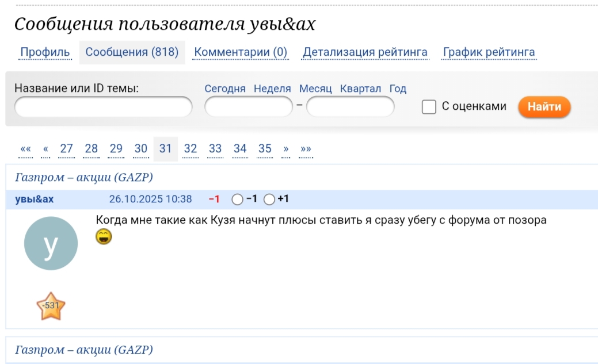Filter messages by Месяц
The image size is (598, 364).
[x=315, y=89]
